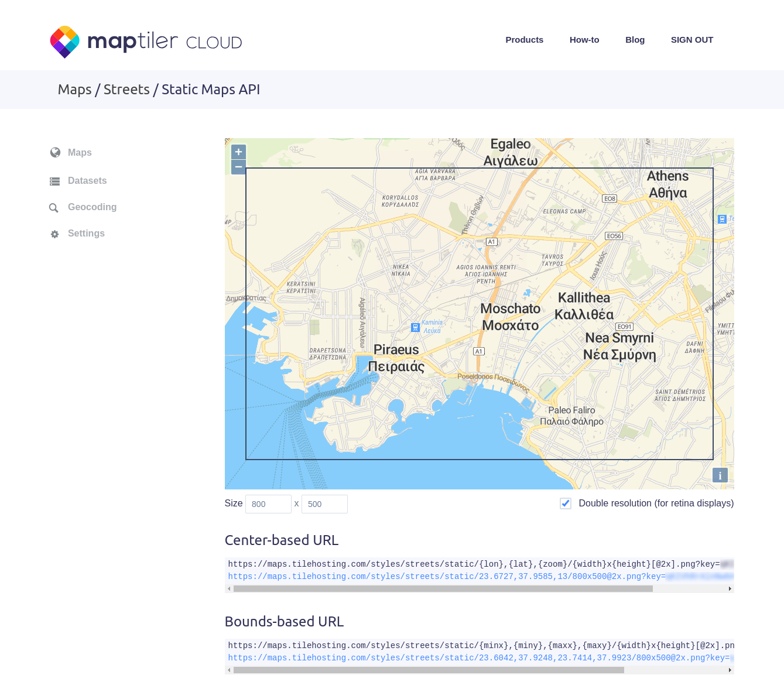This screenshot has height=692, width=784.
Task: Click the Geocoding magnifier icon
Action: coord(54,208)
